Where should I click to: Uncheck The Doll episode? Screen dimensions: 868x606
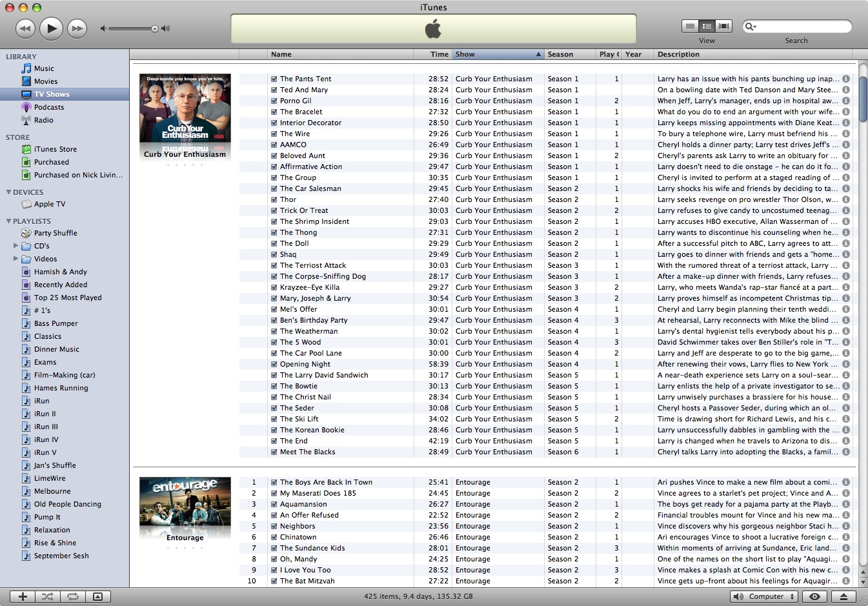click(x=274, y=243)
